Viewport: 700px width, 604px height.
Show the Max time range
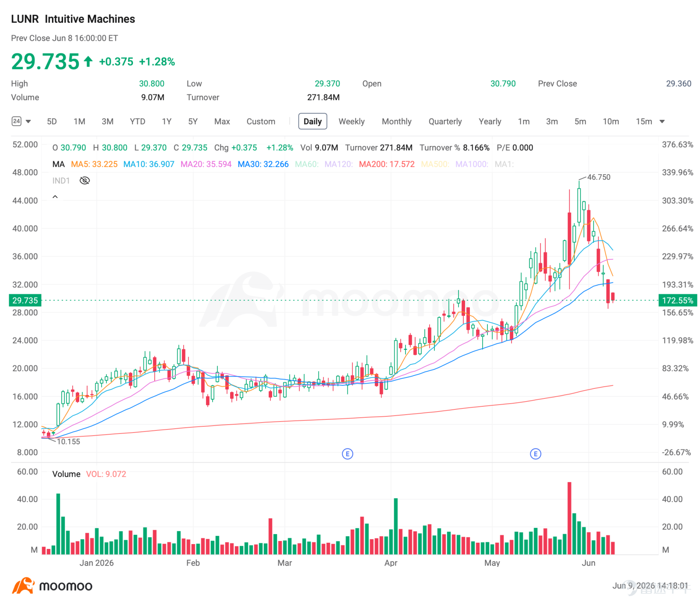click(222, 122)
